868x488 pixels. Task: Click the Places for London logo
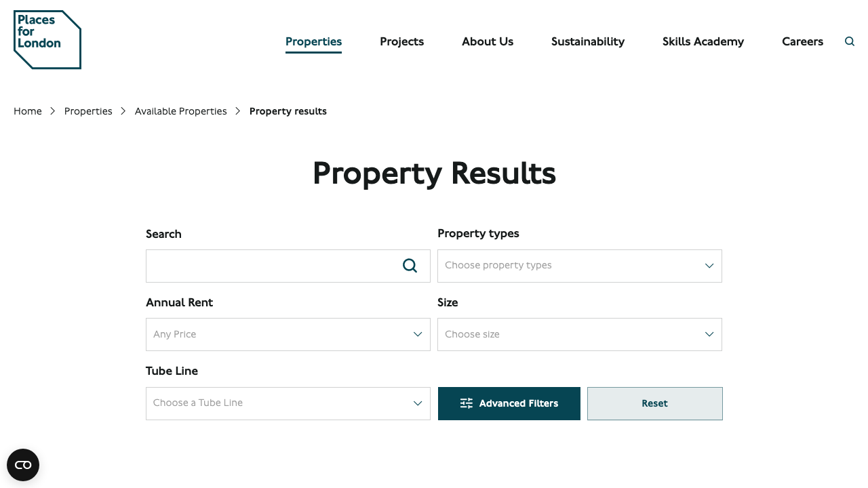point(47,39)
